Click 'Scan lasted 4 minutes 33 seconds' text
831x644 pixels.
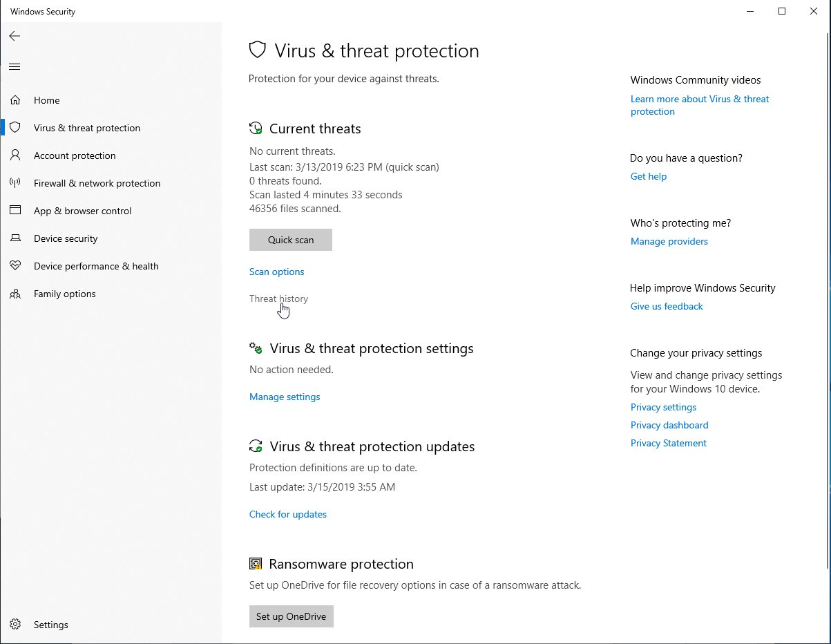pos(326,195)
